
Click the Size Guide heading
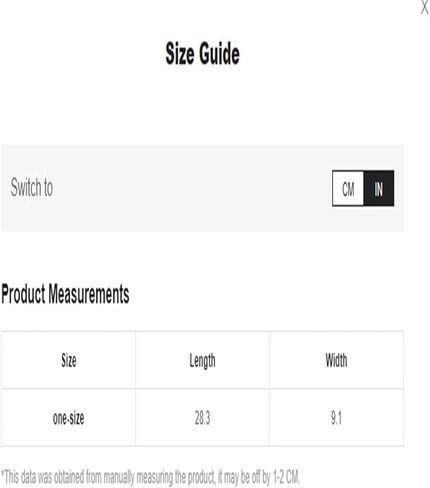(203, 54)
